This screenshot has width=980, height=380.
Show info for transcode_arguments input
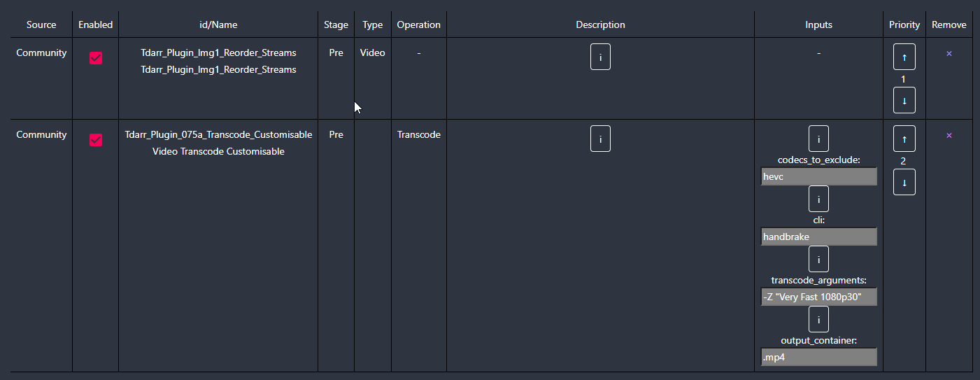click(818, 260)
